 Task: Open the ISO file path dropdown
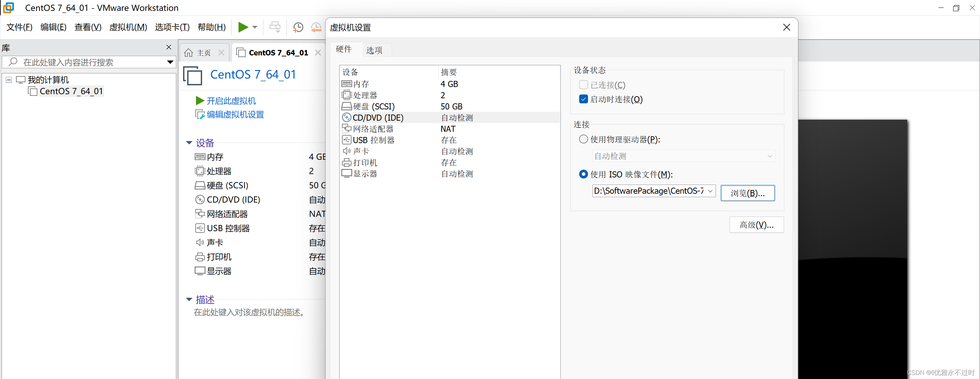710,191
